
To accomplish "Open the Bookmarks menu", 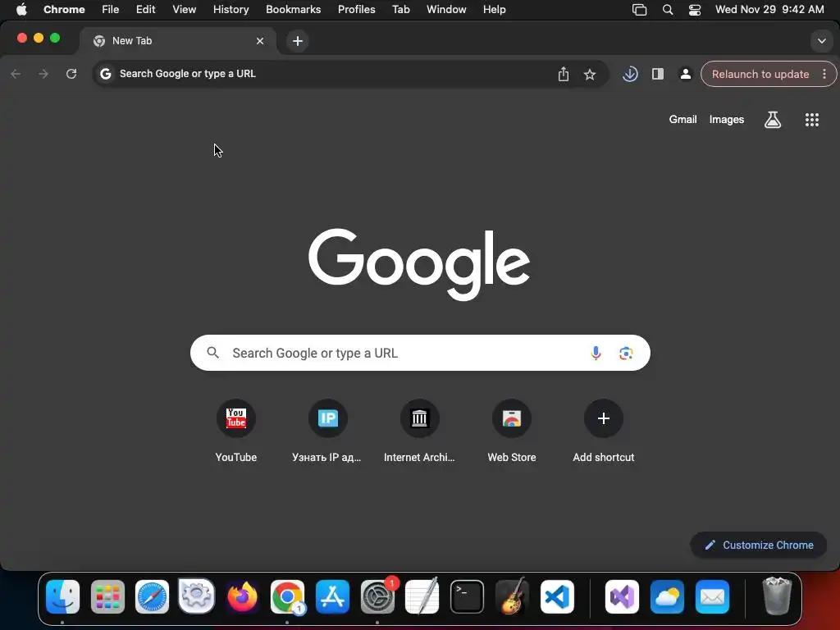I will tap(293, 10).
